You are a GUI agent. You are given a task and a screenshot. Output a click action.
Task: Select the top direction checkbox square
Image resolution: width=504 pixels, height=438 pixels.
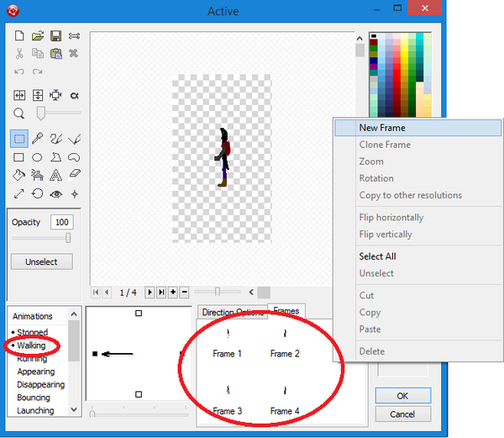pos(139,314)
